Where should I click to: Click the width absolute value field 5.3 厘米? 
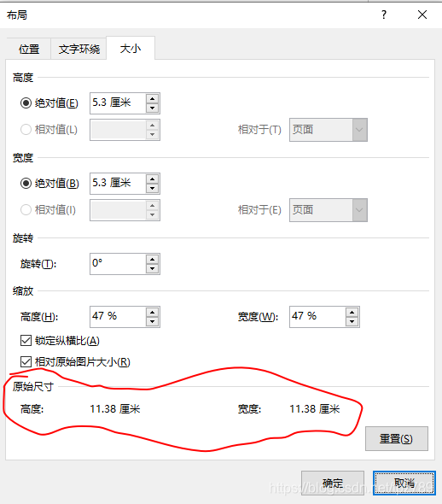pyautogui.click(x=118, y=183)
